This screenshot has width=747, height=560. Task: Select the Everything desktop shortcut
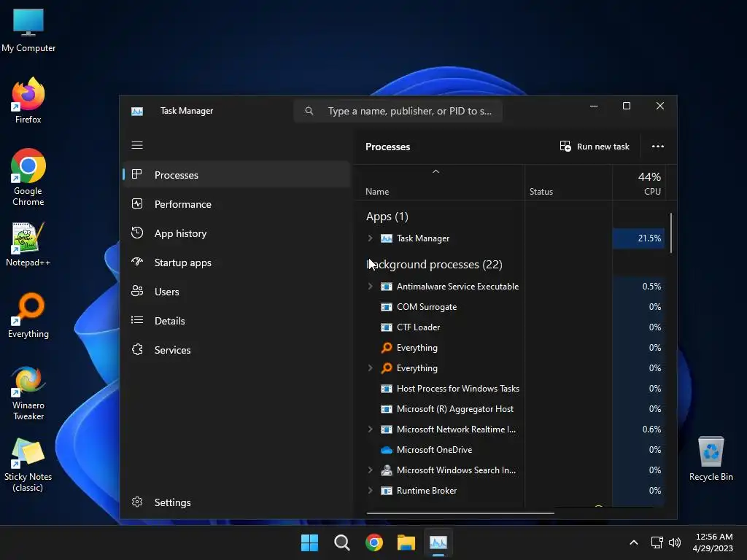28,316
